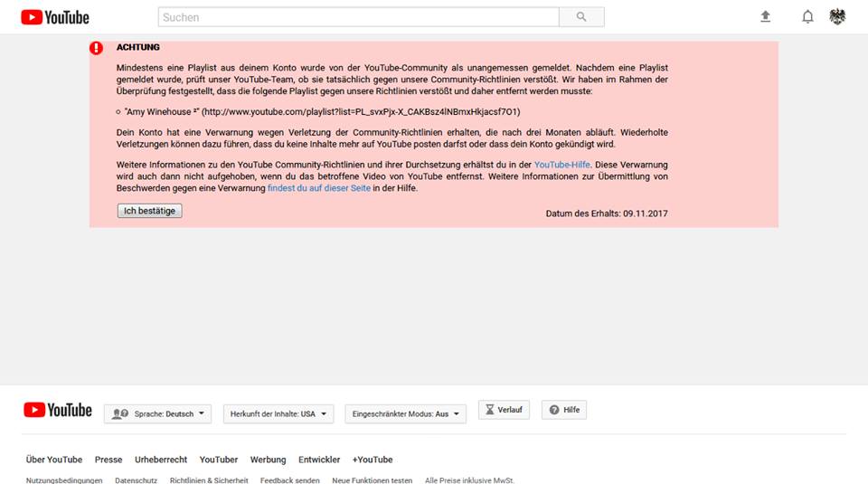Open the Datenschutz link
Viewport: 868px width, 484px height.
(x=137, y=480)
